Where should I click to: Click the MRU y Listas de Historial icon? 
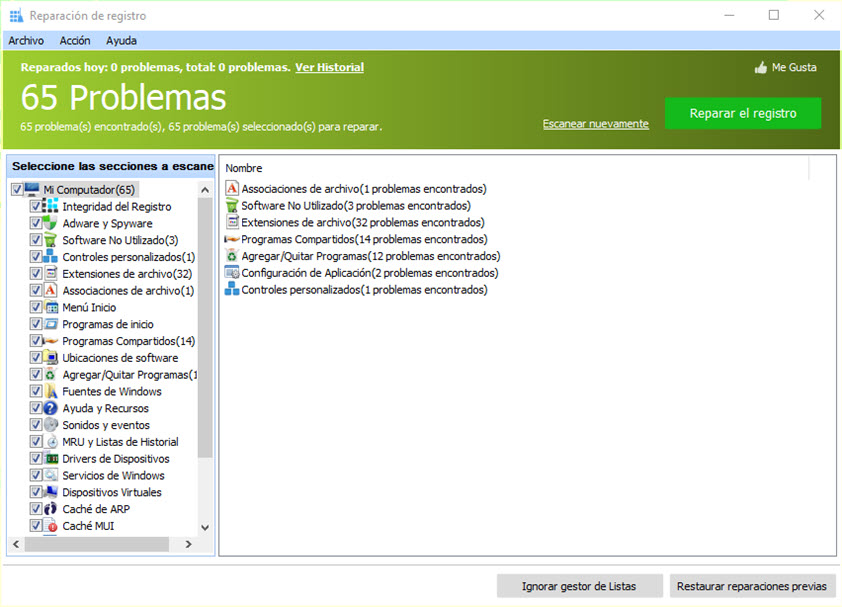click(x=52, y=442)
